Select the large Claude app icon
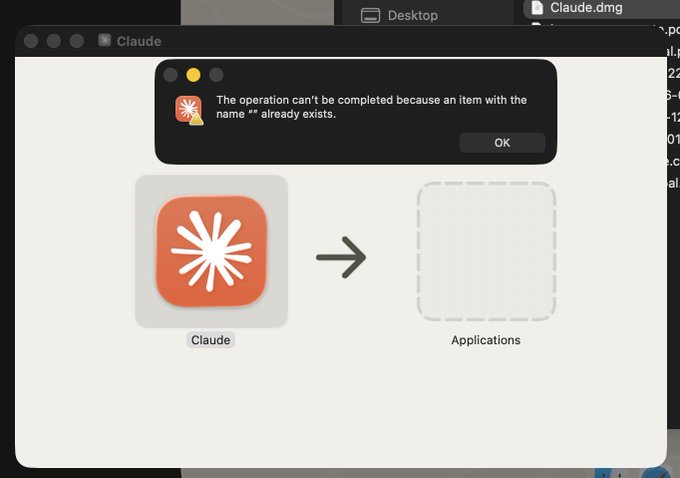The height and width of the screenshot is (478, 680). (211, 251)
